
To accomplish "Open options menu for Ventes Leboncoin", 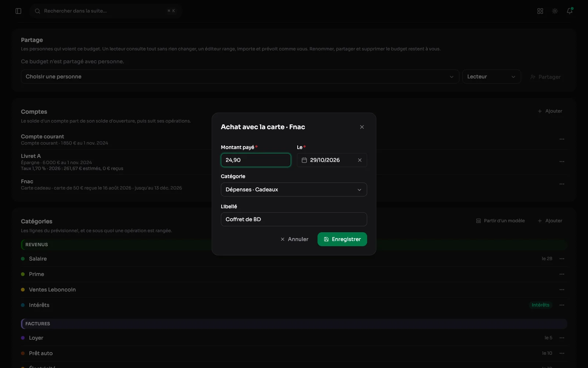I will tap(562, 290).
